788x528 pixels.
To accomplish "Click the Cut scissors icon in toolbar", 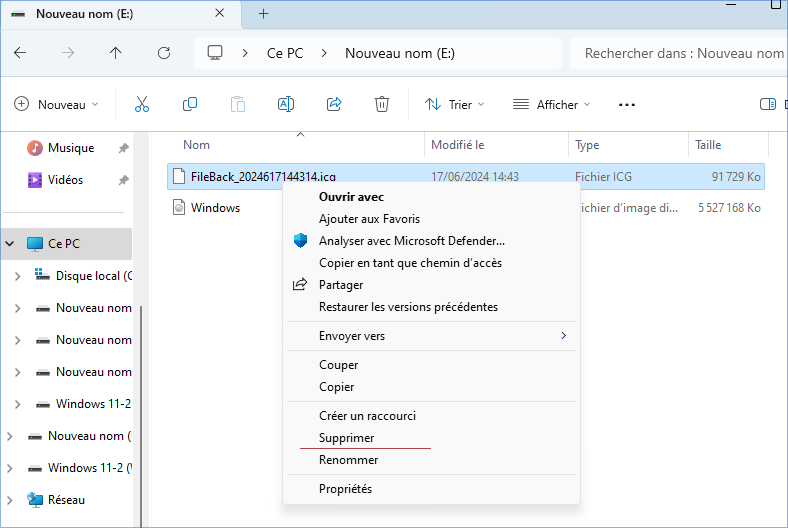I will click(x=141, y=104).
